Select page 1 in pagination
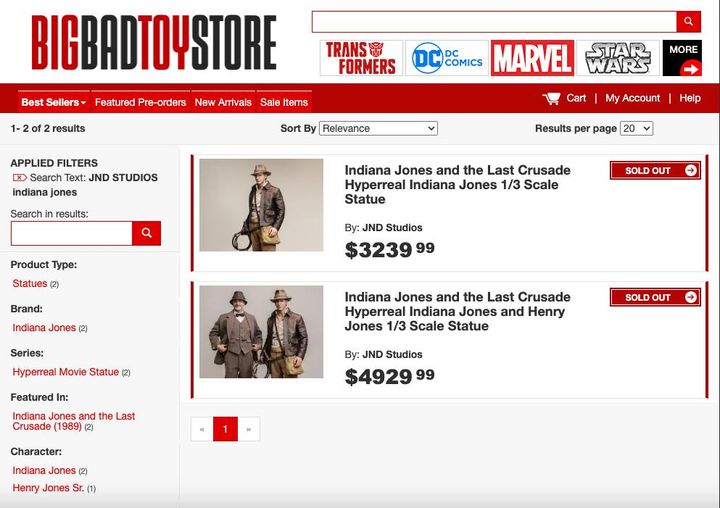Image resolution: width=720 pixels, height=508 pixels. pyautogui.click(x=225, y=429)
